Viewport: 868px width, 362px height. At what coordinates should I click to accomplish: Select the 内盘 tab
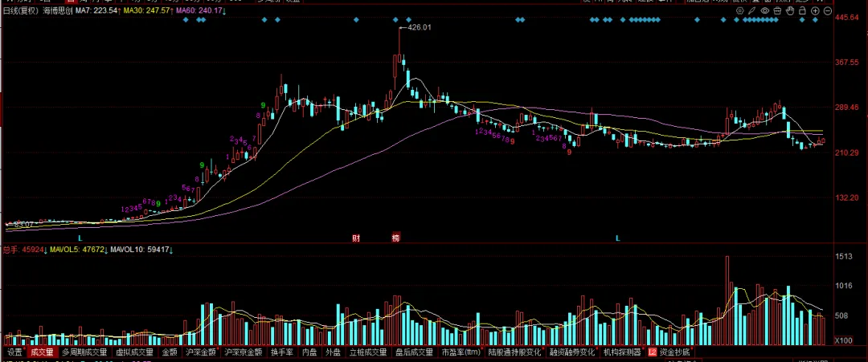coord(309,352)
